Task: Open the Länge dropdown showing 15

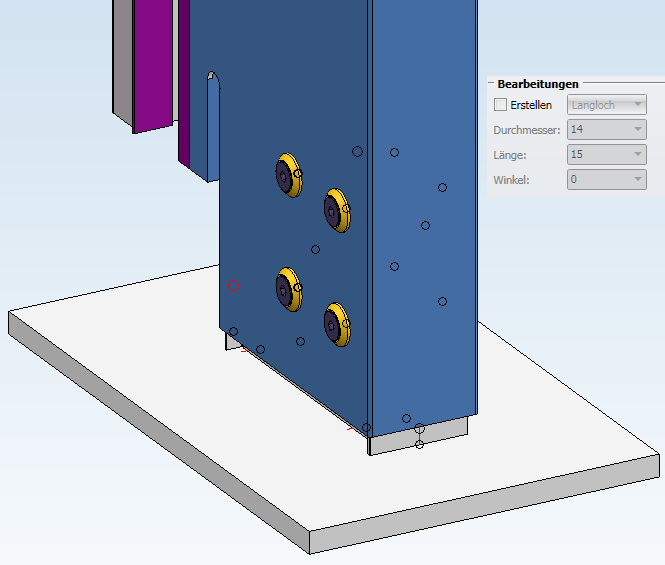Action: [606, 154]
